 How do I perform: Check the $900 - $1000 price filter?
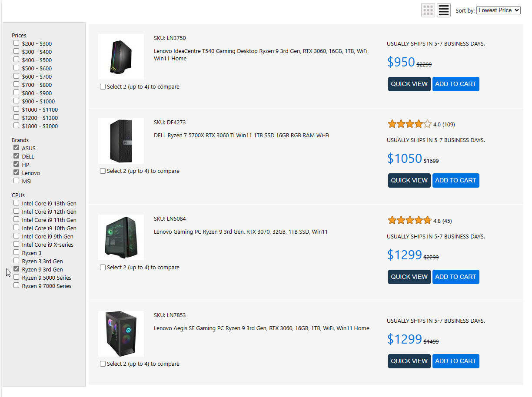tap(17, 101)
